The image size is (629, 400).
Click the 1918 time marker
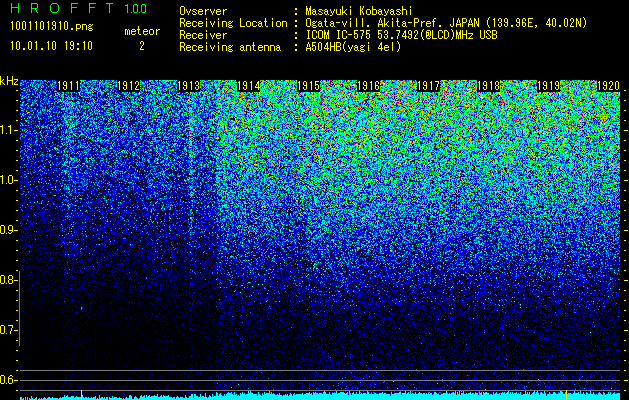tap(488, 86)
